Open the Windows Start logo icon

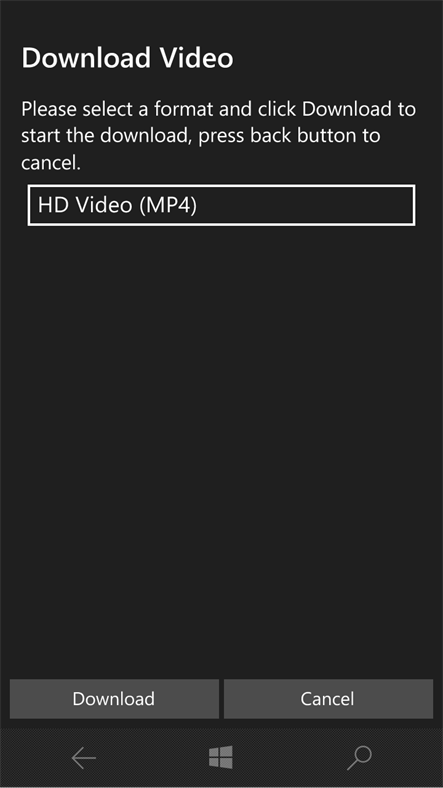point(221,757)
